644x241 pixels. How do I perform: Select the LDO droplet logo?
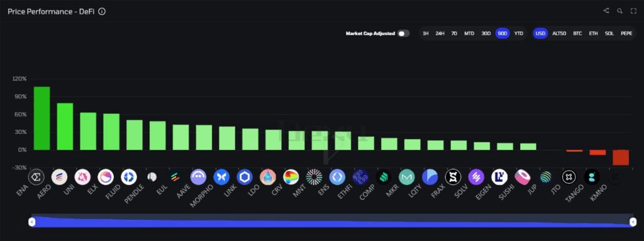click(x=268, y=177)
